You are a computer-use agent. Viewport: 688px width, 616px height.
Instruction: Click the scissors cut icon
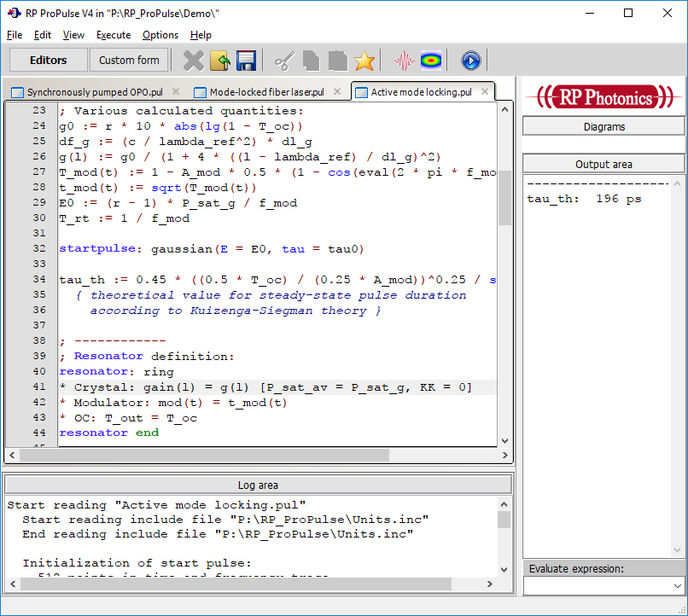[285, 61]
